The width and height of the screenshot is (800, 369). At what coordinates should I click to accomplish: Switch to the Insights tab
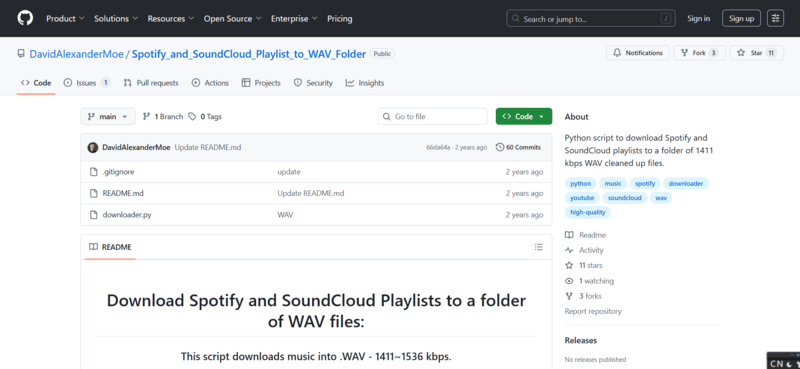(365, 83)
